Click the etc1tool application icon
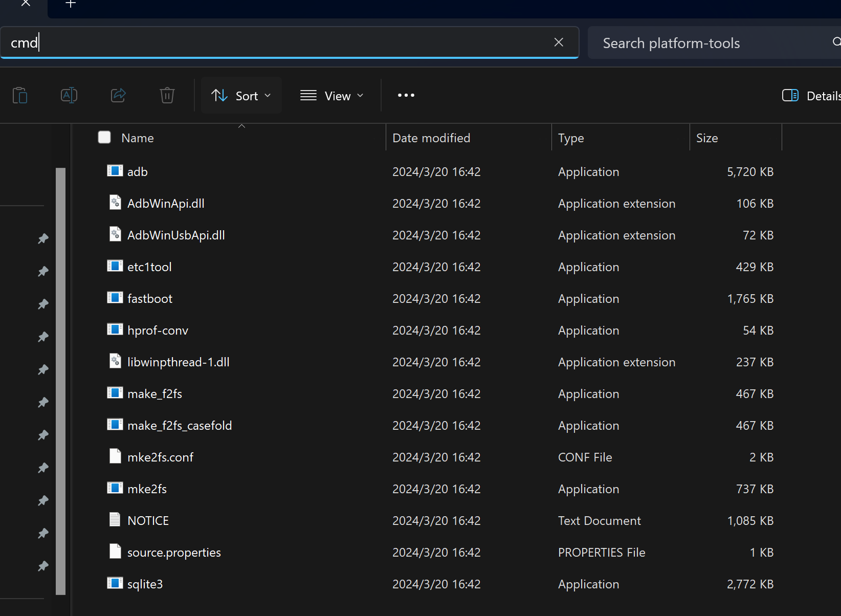The height and width of the screenshot is (616, 841). click(115, 266)
